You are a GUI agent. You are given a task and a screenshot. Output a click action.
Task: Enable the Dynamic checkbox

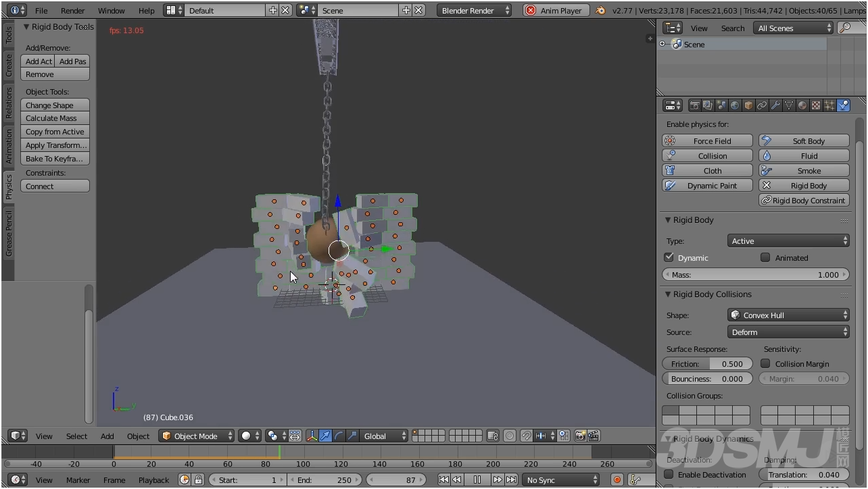pos(669,257)
